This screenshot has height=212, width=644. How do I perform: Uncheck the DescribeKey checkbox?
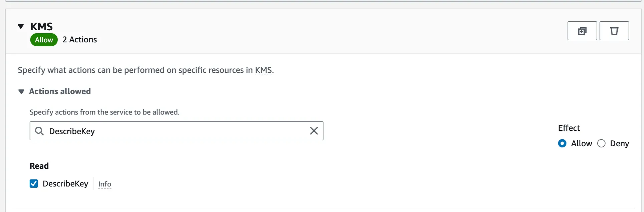click(x=34, y=184)
